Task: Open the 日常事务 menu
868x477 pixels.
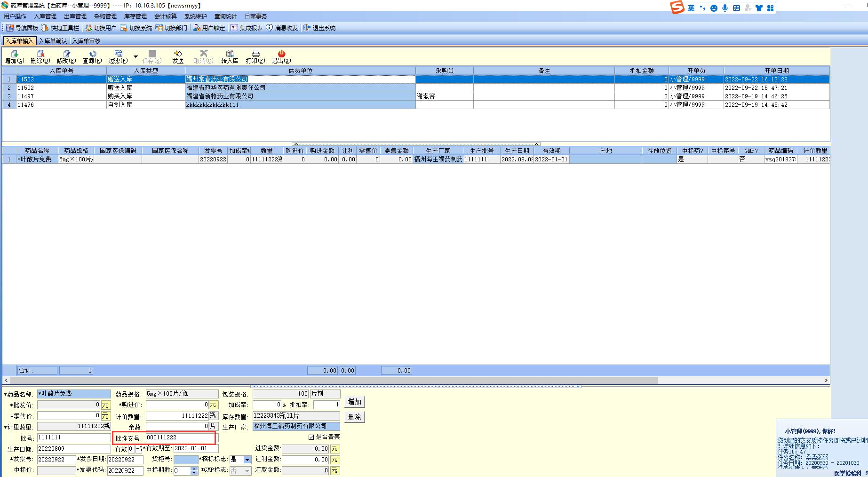Action: click(256, 16)
